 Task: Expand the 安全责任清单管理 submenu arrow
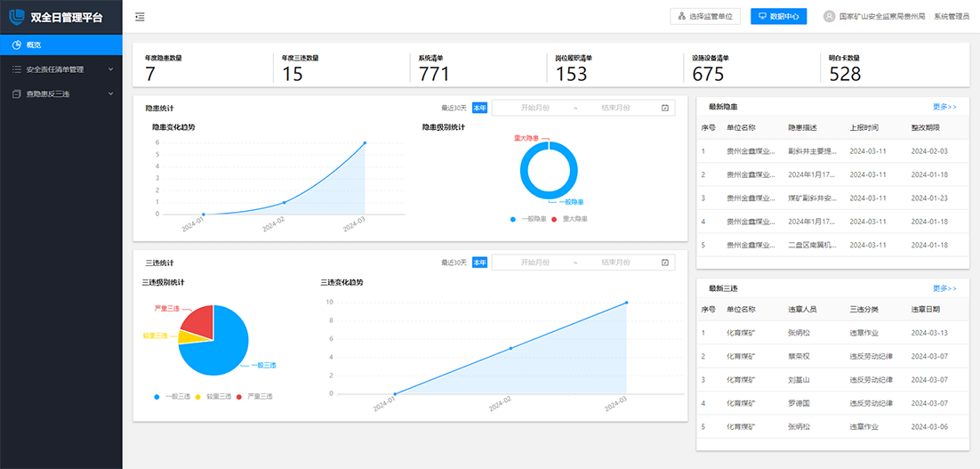coord(110,69)
